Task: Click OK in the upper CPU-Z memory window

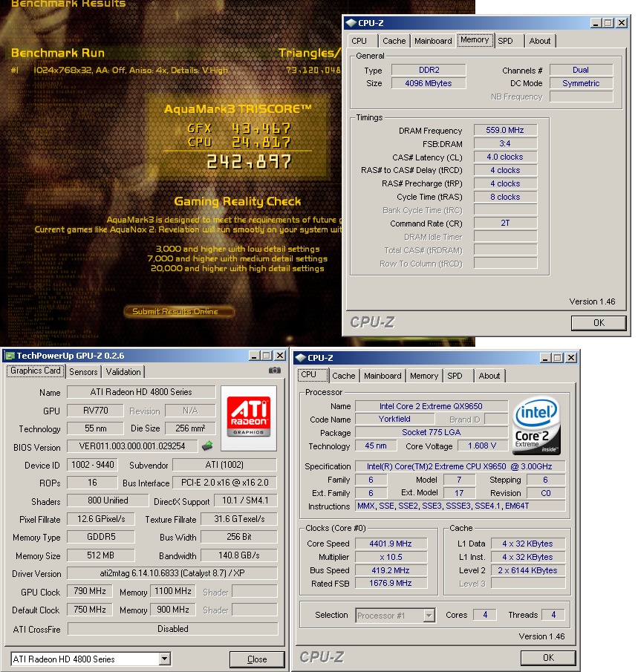Action: tap(599, 323)
